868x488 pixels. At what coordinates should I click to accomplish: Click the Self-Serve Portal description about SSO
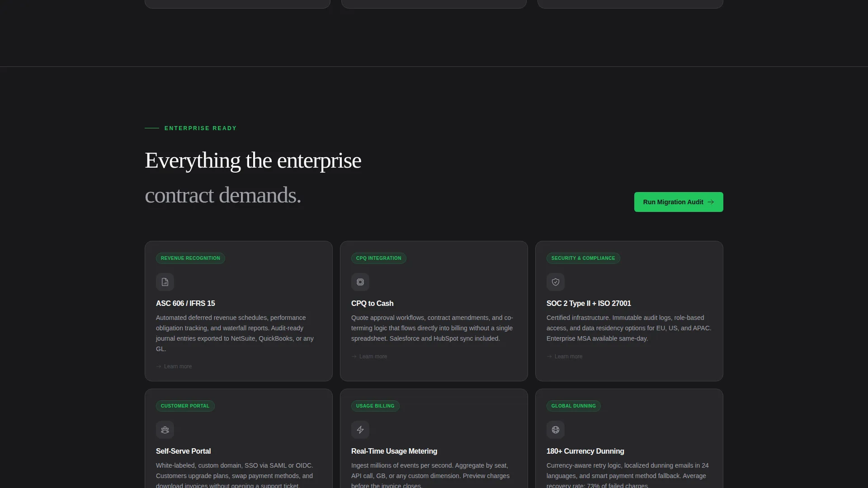coord(235,475)
